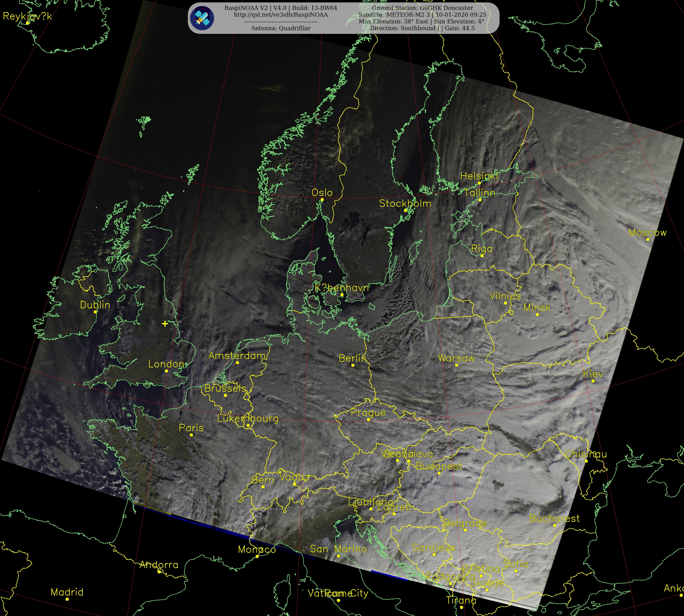Click the London city dot marker
Screen dimensions: 684x616
click(x=167, y=371)
